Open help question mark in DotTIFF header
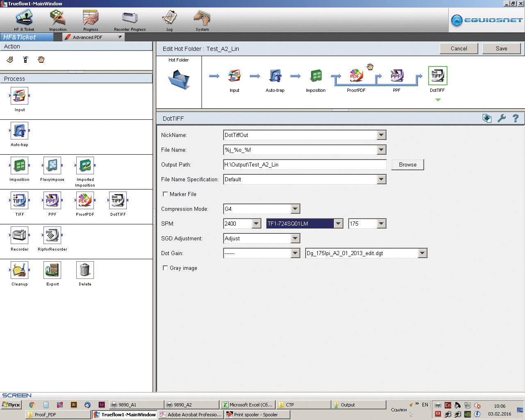Screen dimensions: 525x420 coord(516,119)
